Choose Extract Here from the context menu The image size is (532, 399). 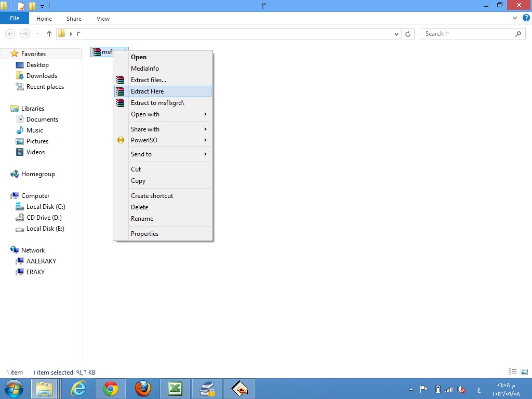(163, 91)
